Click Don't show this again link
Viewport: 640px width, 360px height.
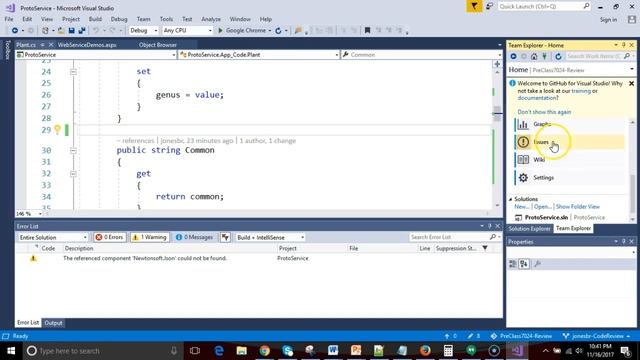click(544, 112)
